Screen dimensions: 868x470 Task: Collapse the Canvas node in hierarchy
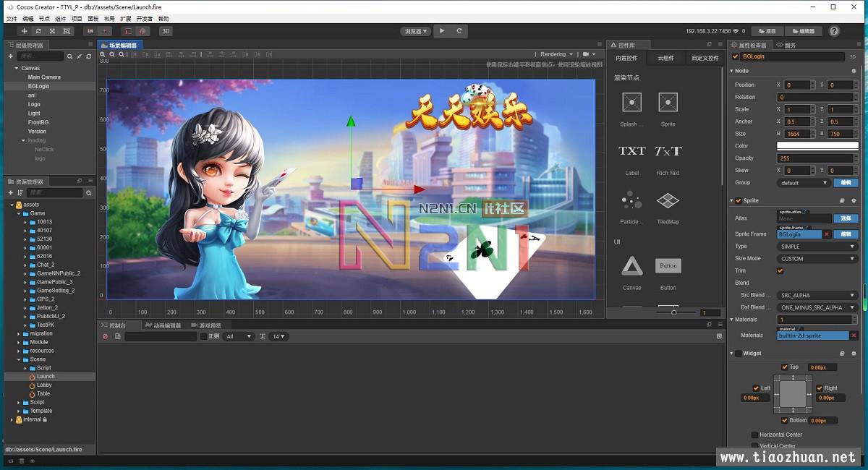click(x=15, y=68)
